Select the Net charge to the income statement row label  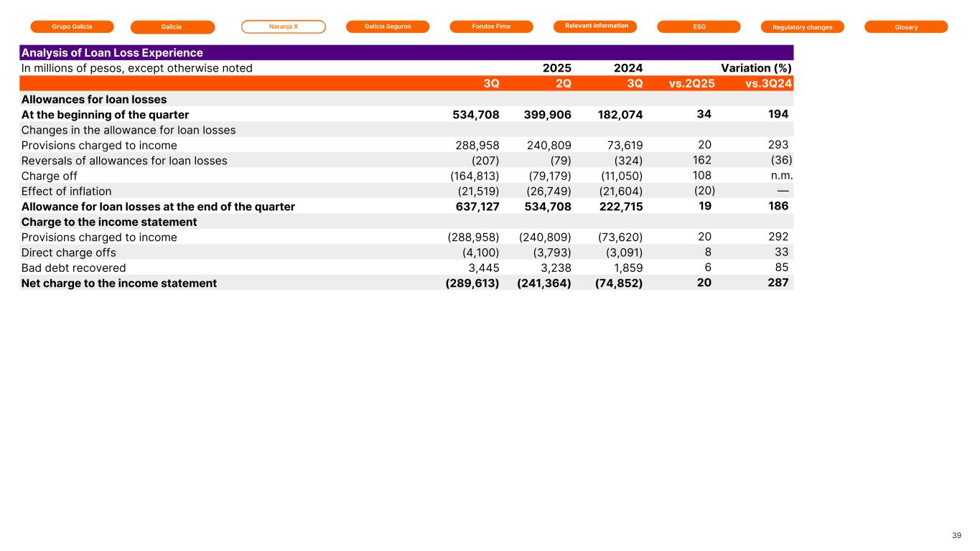click(119, 283)
